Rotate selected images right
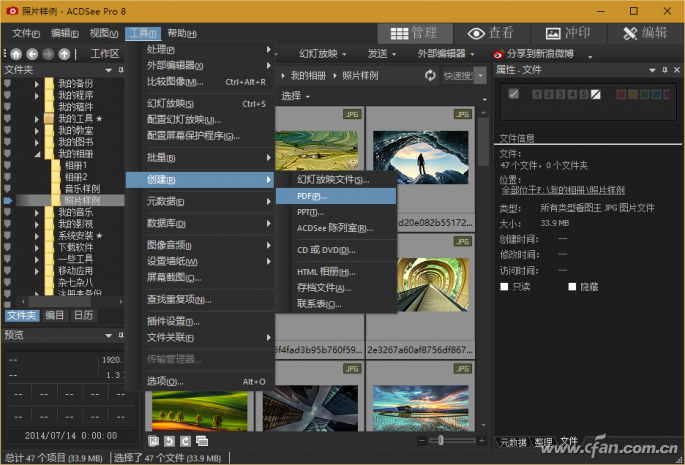 pyautogui.click(x=185, y=441)
